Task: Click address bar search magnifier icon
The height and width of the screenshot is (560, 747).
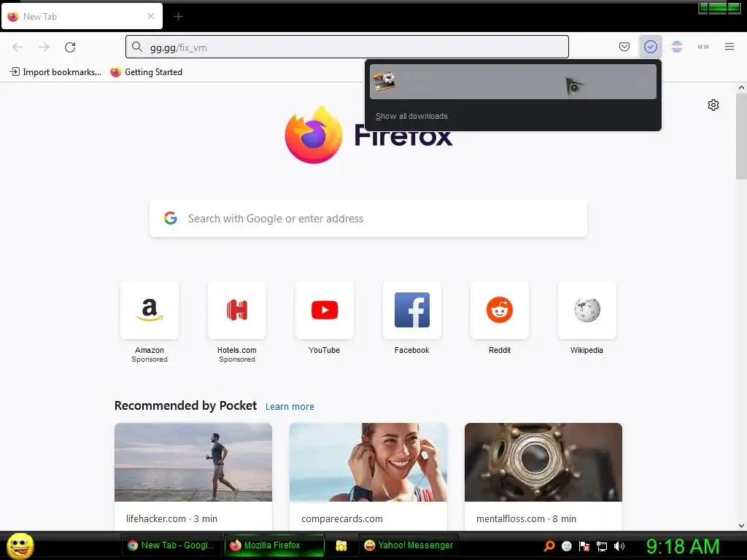Action: click(137, 47)
